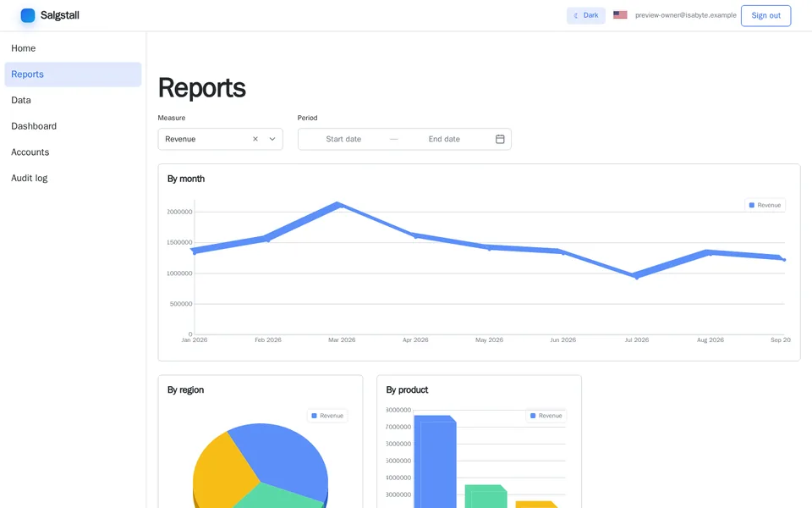Click the Jul 2026 lowest data point
This screenshot has height=508, width=812.
click(x=636, y=277)
